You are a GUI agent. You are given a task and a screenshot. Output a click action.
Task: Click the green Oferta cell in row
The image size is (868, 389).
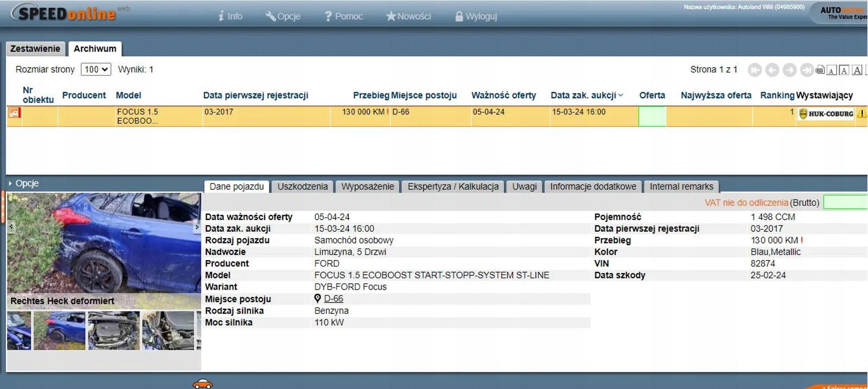tap(652, 116)
